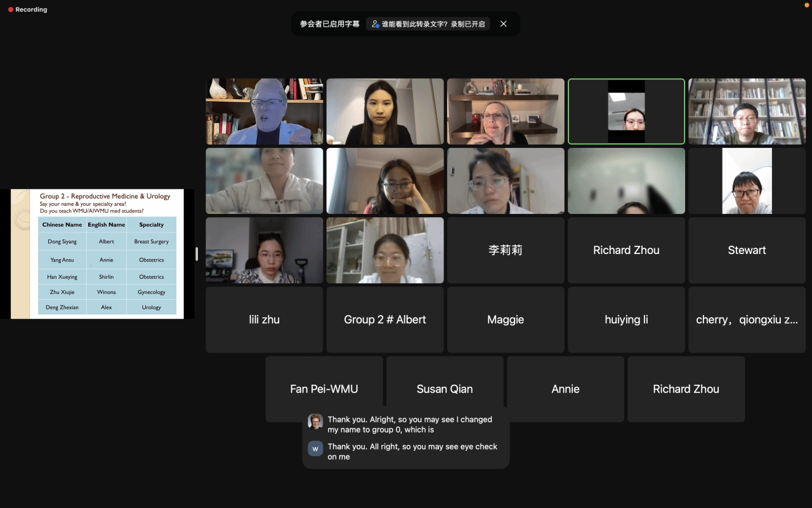Select the shared Group 2 slide view
The image size is (812, 508).
[97, 254]
